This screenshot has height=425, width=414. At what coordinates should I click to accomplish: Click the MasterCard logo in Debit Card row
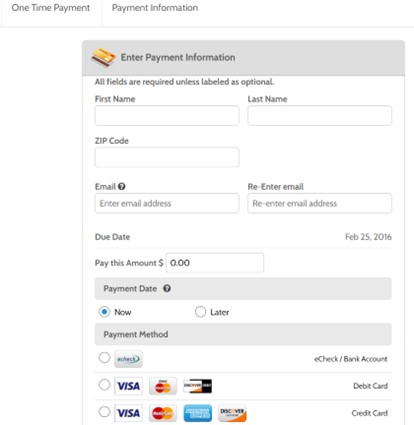click(x=163, y=386)
